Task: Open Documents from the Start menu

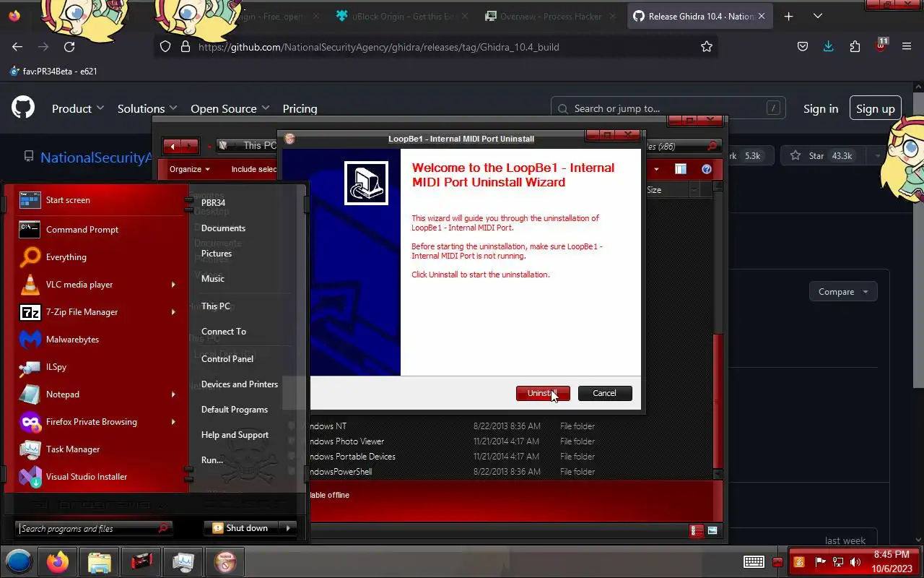Action: (x=224, y=228)
